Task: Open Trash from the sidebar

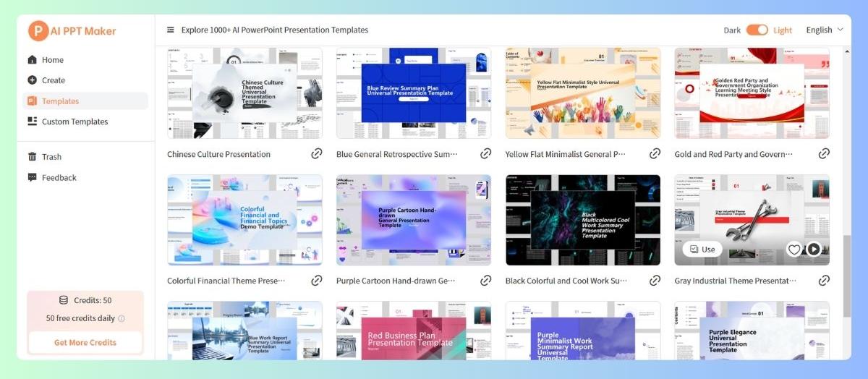Action: click(51, 157)
